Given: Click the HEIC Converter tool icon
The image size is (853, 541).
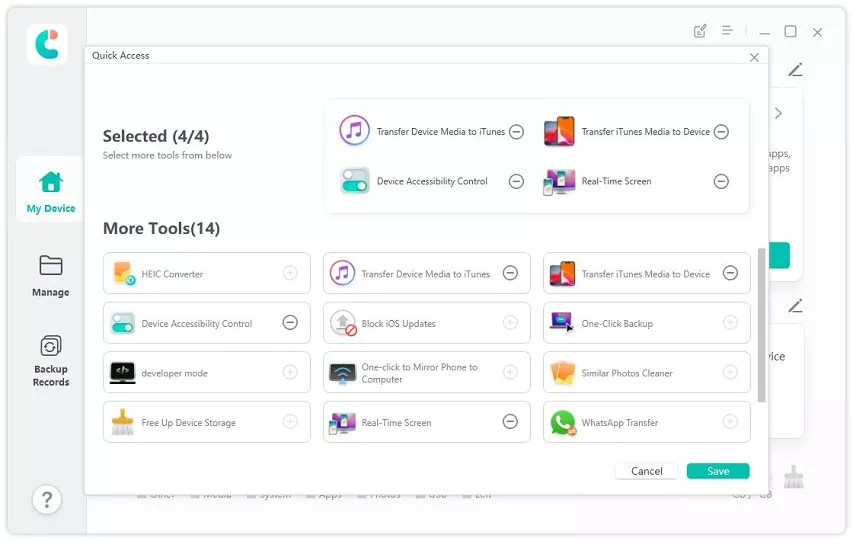Looking at the screenshot, I should coord(123,273).
